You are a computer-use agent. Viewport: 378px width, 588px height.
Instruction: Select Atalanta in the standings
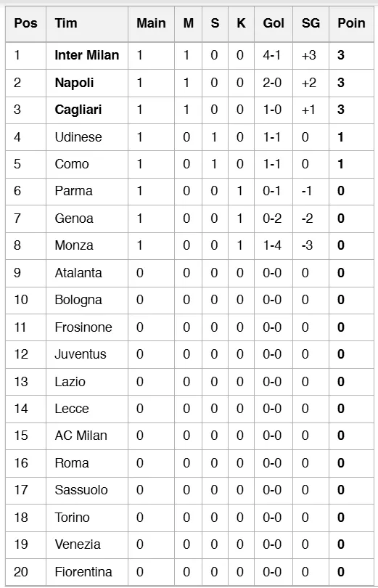tap(78, 273)
